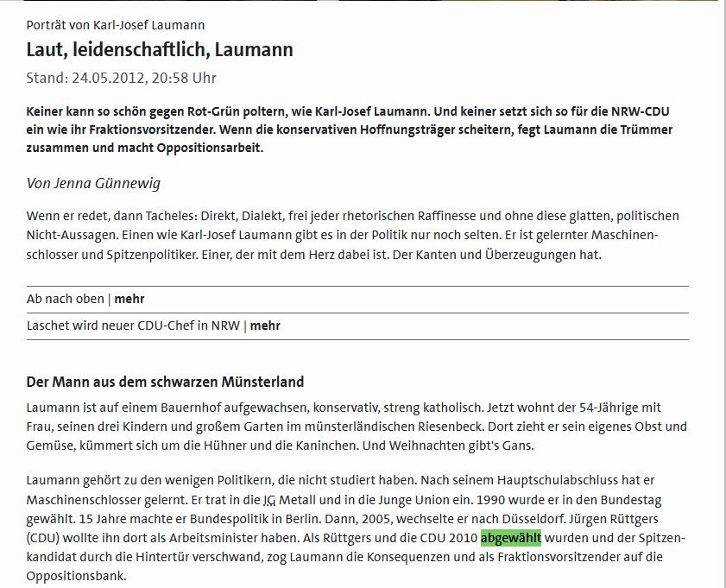
Task: Click the bold intro paragraph starting "Keiner kann so schön"
Action: tap(350, 130)
